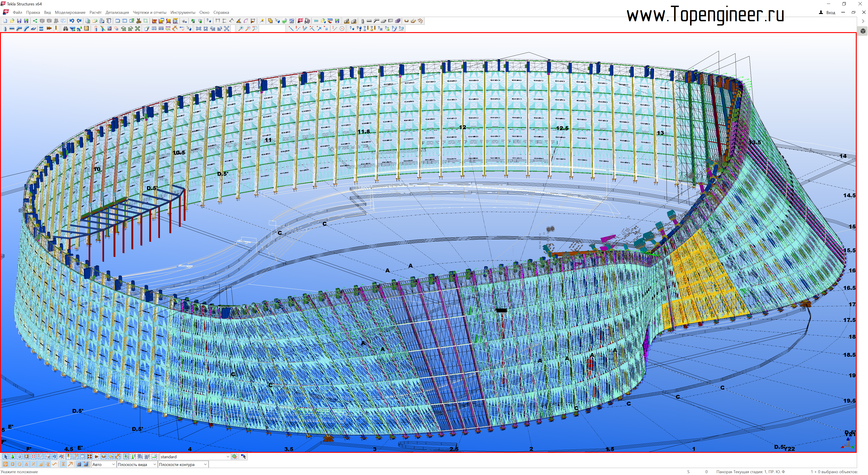Viewport: 868px width, 475px height.
Task: Open the Моделирование menu
Action: (70, 12)
